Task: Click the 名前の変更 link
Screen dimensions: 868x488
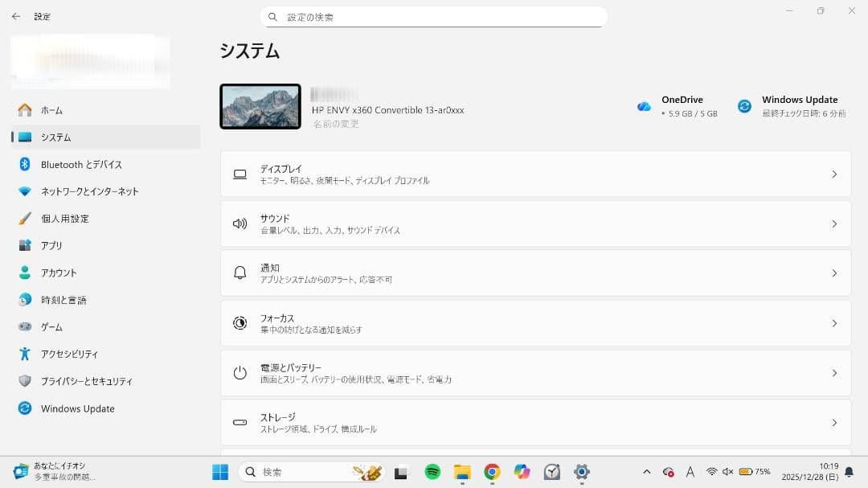Action: (336, 124)
